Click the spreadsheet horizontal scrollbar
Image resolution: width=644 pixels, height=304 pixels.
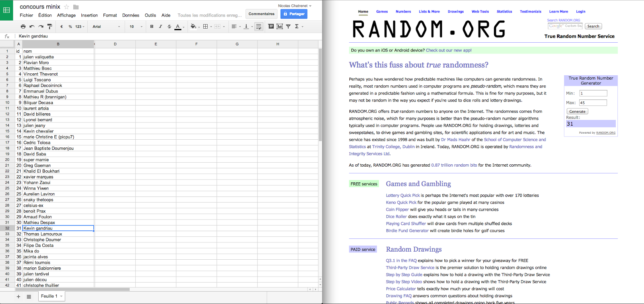tap(72, 289)
